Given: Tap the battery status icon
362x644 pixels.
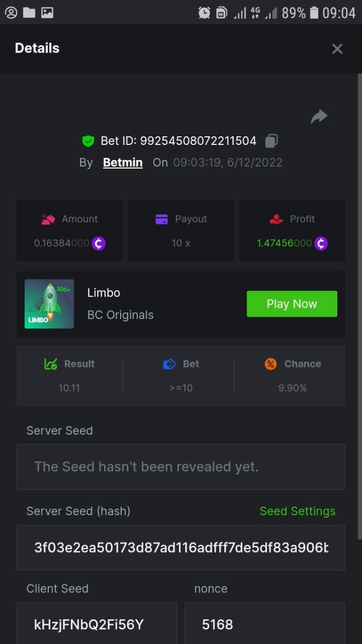Looking at the screenshot, I should coord(314,12).
